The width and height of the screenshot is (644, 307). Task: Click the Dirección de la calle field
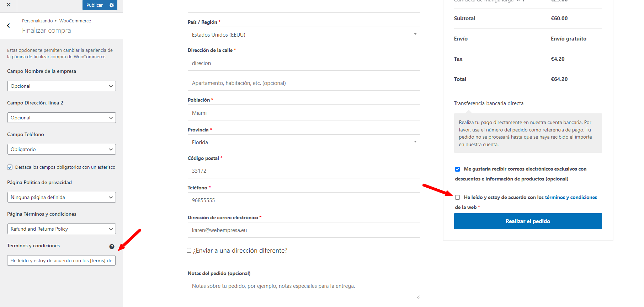[x=304, y=63]
